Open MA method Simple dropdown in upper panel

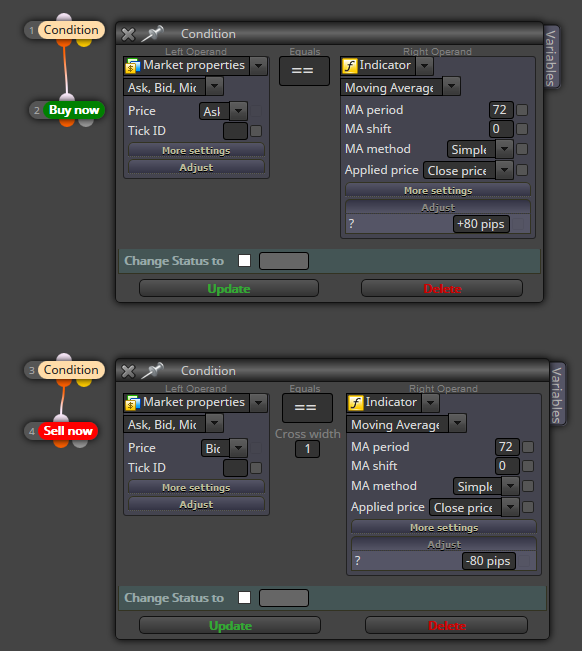click(504, 149)
